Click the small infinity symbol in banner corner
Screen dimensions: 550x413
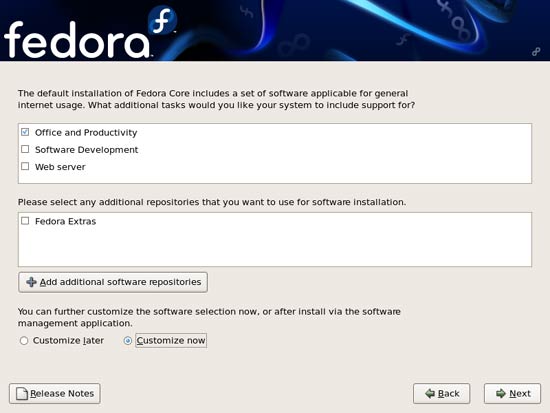click(x=536, y=52)
